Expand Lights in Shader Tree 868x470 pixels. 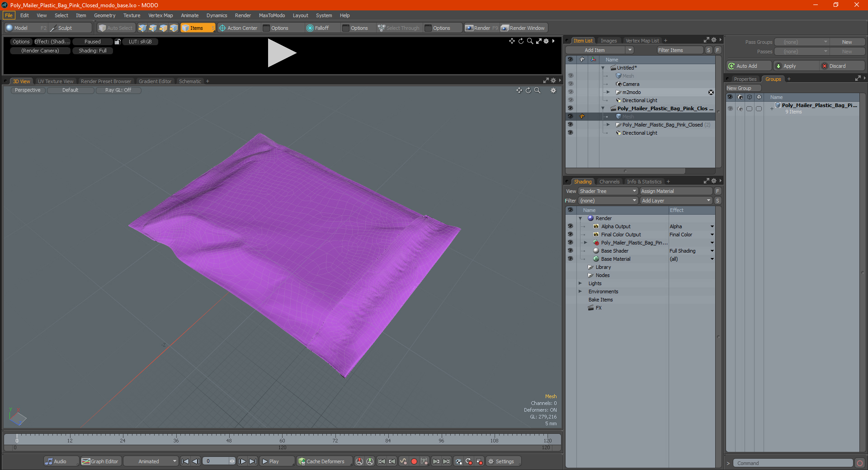[x=580, y=283]
